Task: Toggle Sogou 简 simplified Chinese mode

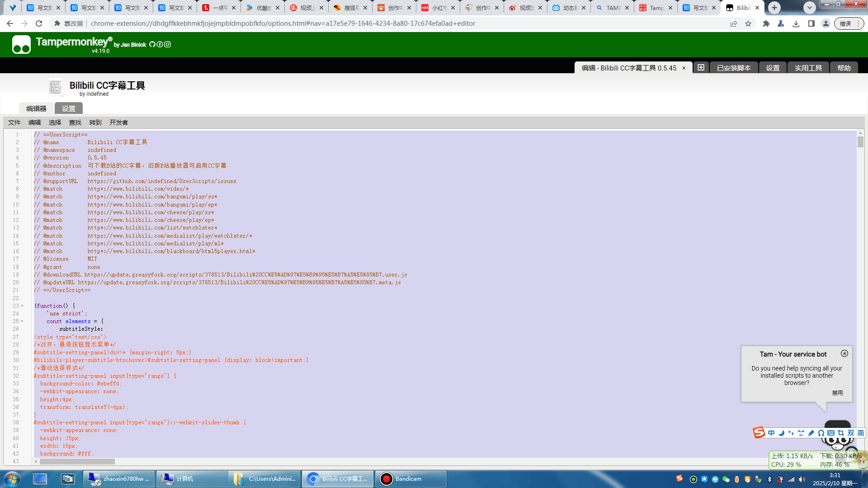Action: point(861,433)
